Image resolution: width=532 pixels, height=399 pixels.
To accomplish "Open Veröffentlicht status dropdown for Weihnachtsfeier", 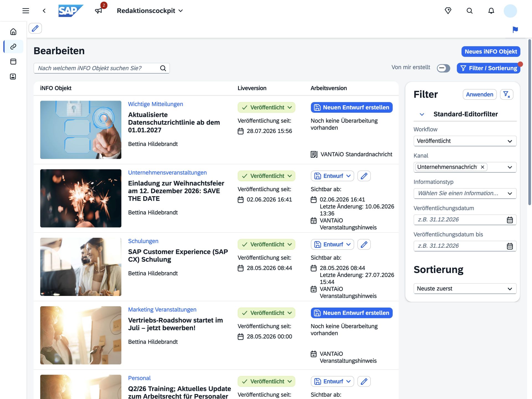I will (x=266, y=176).
